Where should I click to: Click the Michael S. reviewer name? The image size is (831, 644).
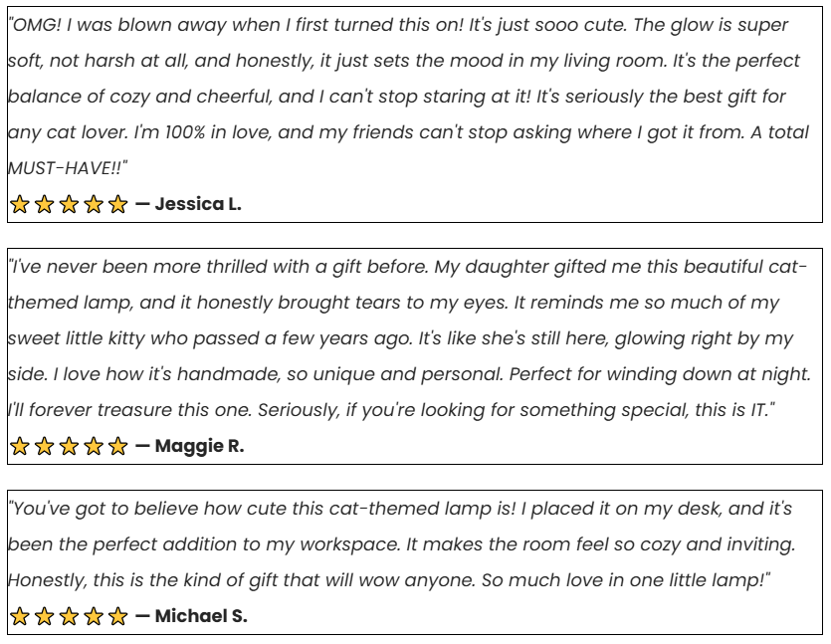coord(201,617)
